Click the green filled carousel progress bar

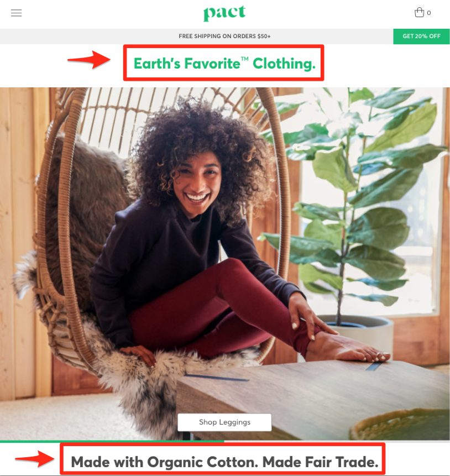[x=112, y=441]
